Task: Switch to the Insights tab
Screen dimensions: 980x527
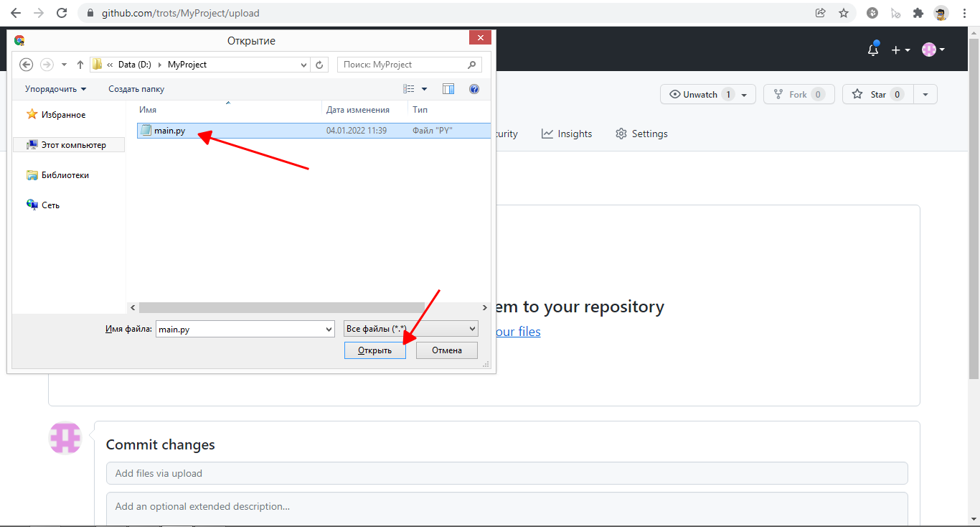Action: click(x=567, y=134)
